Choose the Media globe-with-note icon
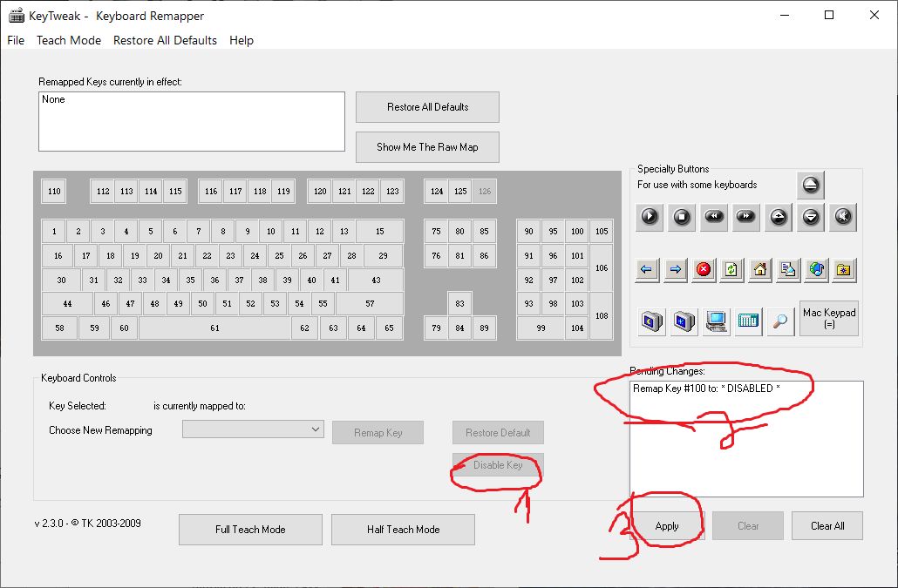The width and height of the screenshot is (898, 588). coord(816,269)
